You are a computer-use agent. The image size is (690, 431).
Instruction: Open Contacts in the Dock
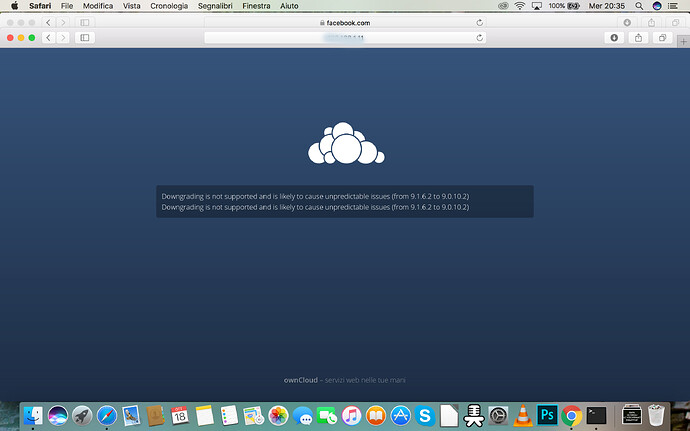[x=155, y=415]
